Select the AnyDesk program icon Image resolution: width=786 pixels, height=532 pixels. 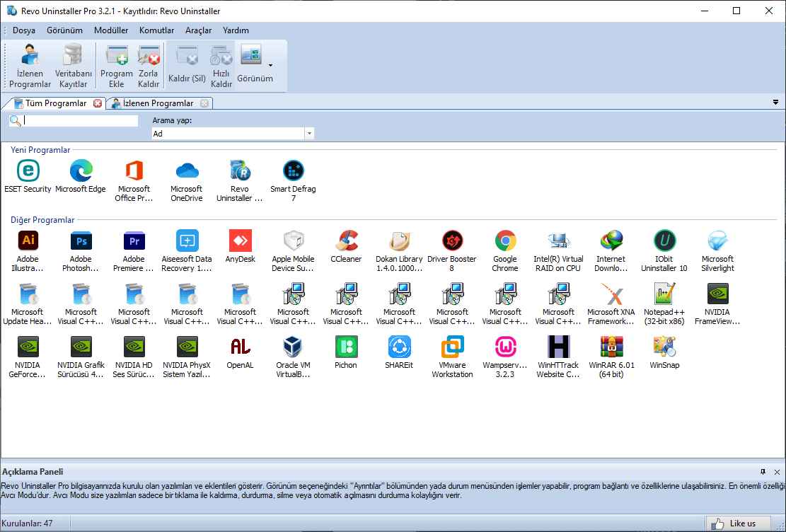click(240, 241)
